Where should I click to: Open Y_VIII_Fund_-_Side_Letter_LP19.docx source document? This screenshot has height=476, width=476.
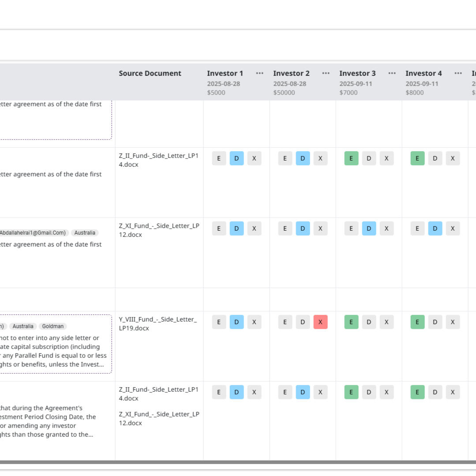pyautogui.click(x=157, y=324)
